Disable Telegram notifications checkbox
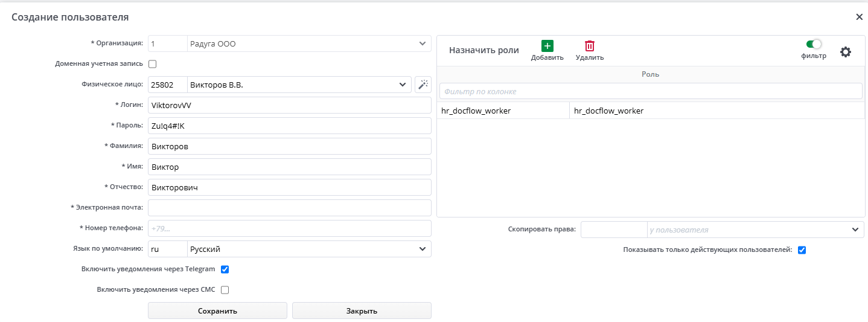 click(x=225, y=269)
